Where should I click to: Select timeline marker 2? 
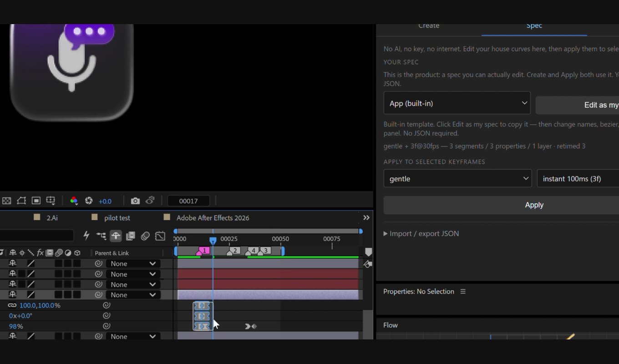point(233,251)
